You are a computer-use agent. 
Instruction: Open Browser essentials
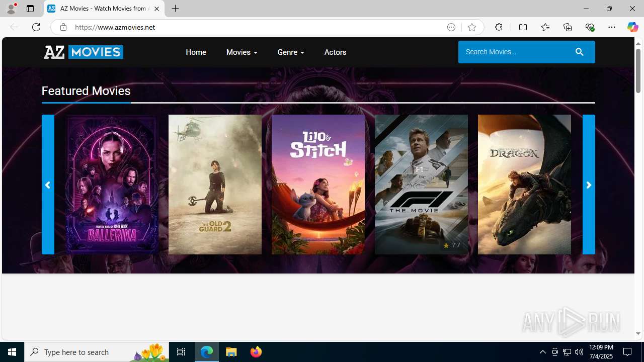coord(590,27)
